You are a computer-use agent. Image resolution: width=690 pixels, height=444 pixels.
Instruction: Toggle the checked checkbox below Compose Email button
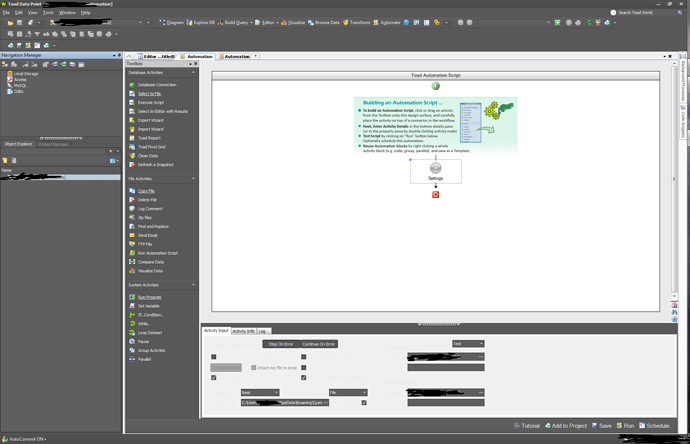pos(214,378)
